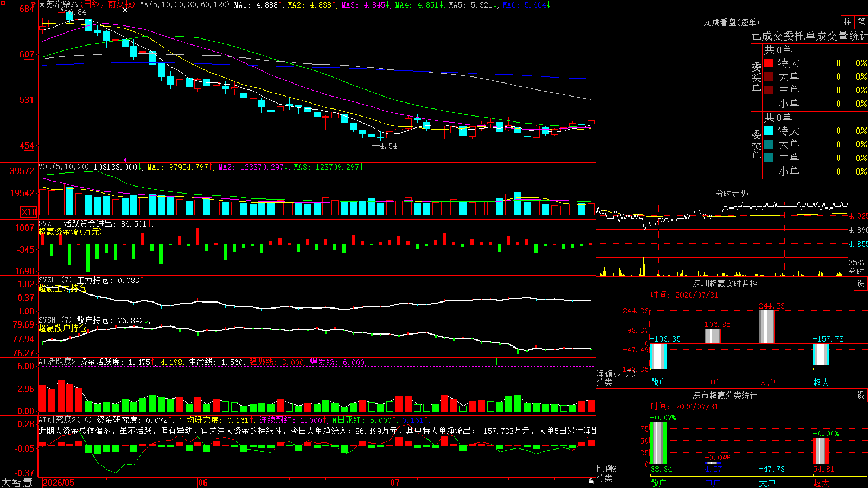Click the 委买单 section label
The image size is (868, 488).
click(x=756, y=78)
